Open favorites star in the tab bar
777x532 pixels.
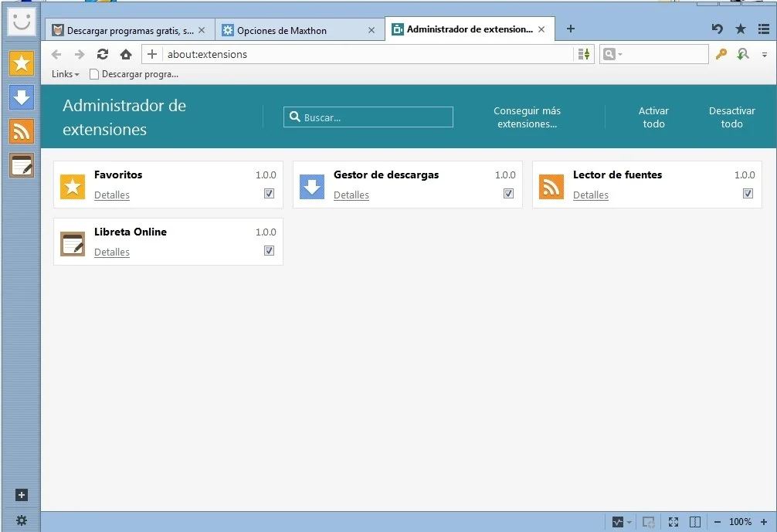[x=741, y=29]
